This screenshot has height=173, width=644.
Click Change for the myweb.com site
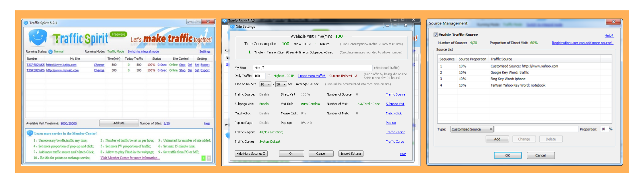click(99, 70)
